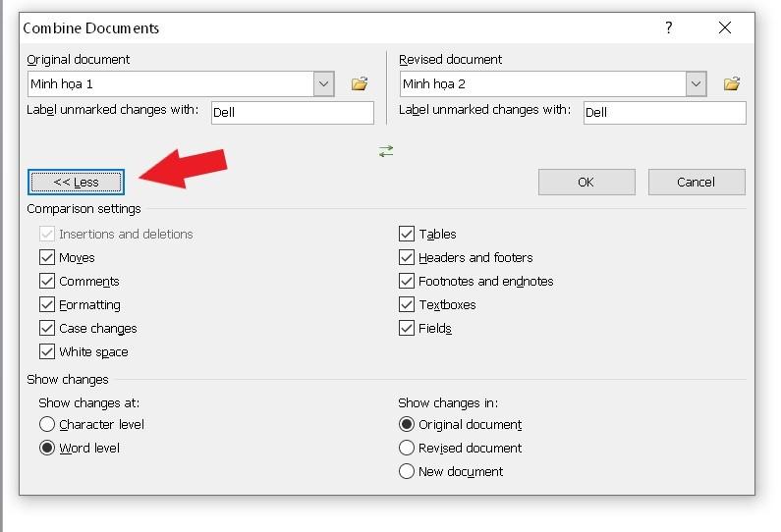Open the Original document dropdown list
Screen dimensions: 781x532
coord(324,84)
